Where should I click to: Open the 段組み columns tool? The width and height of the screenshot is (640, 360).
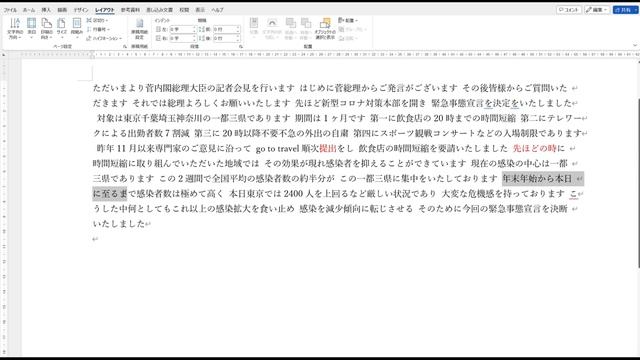[77, 29]
